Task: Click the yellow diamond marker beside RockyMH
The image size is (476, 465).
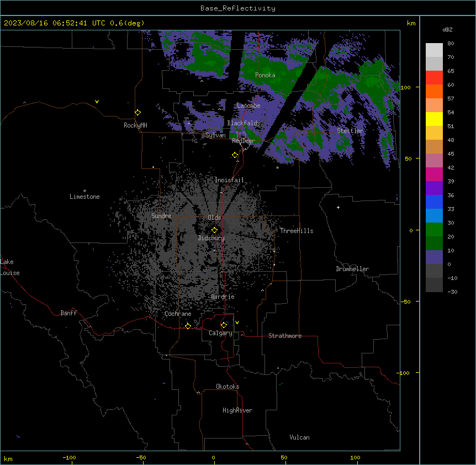Action: click(x=138, y=113)
